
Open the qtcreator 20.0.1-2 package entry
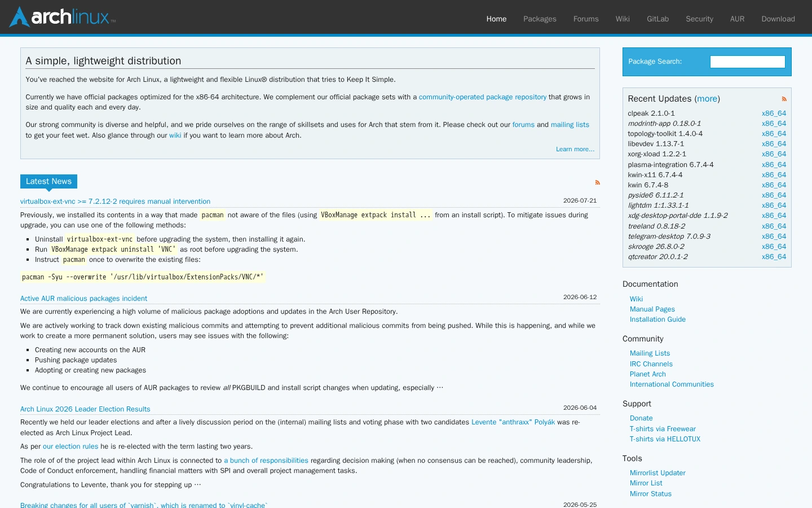click(x=658, y=257)
